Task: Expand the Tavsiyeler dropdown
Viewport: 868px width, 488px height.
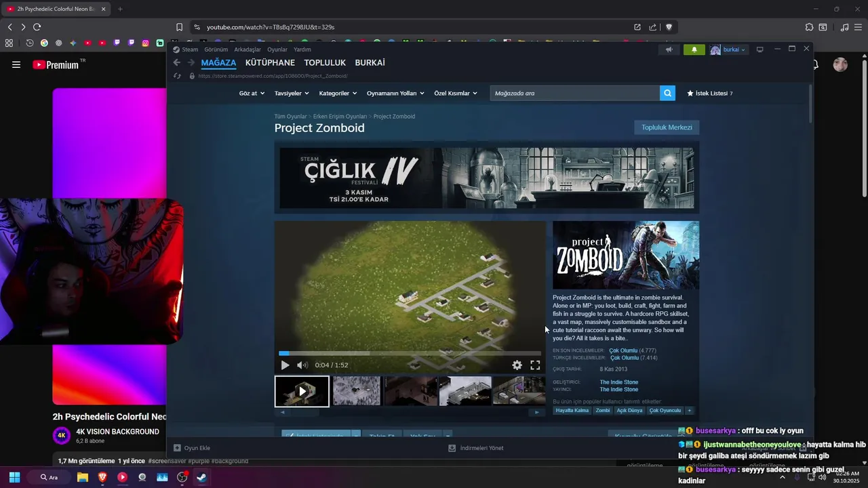Action: (291, 93)
